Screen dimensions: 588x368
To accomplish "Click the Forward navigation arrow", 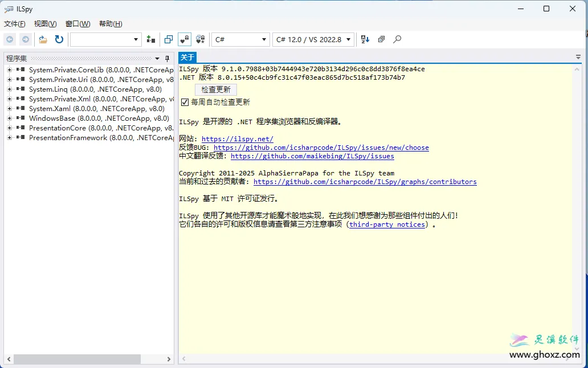I will pyautogui.click(x=25, y=39).
